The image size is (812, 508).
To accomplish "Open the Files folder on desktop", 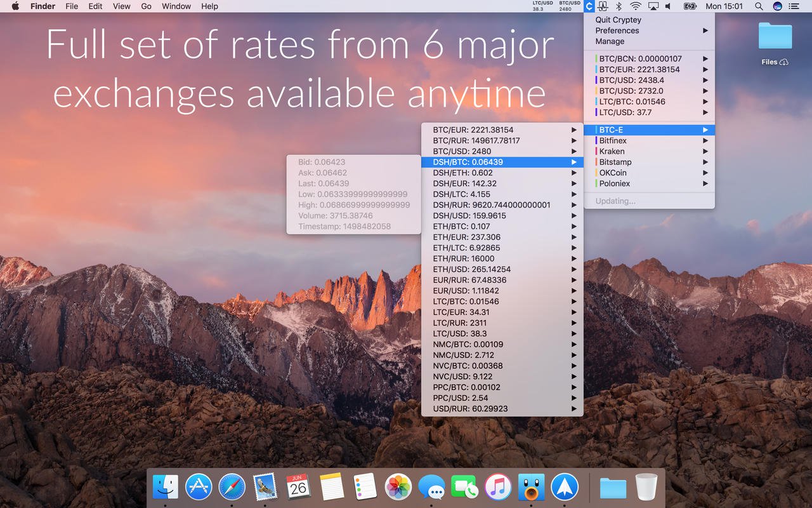I will (775, 37).
